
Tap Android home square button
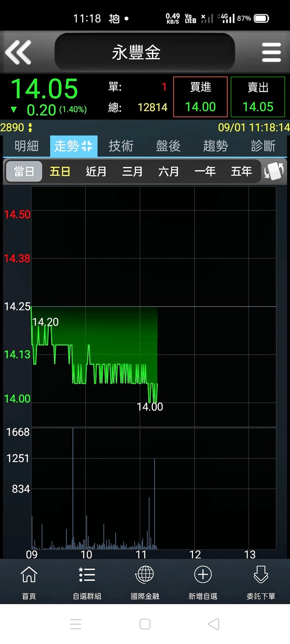[x=145, y=624]
